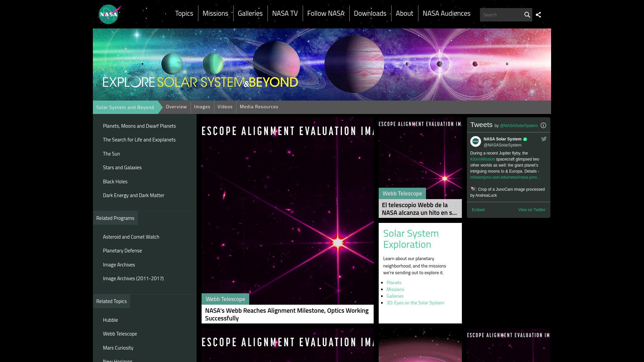Click the Explore Solar System & Beyond banner
Screen dimensions: 644x362
tap(322, 64)
